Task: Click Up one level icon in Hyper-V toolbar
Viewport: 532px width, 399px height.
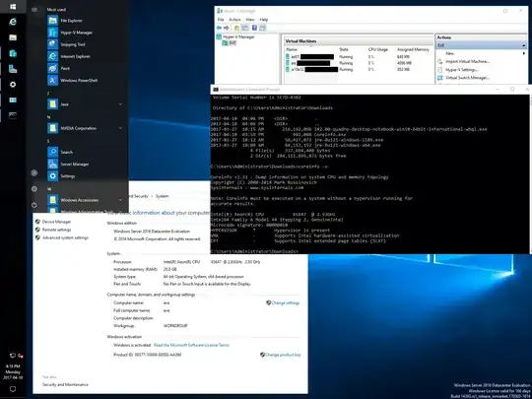Action: click(x=236, y=28)
